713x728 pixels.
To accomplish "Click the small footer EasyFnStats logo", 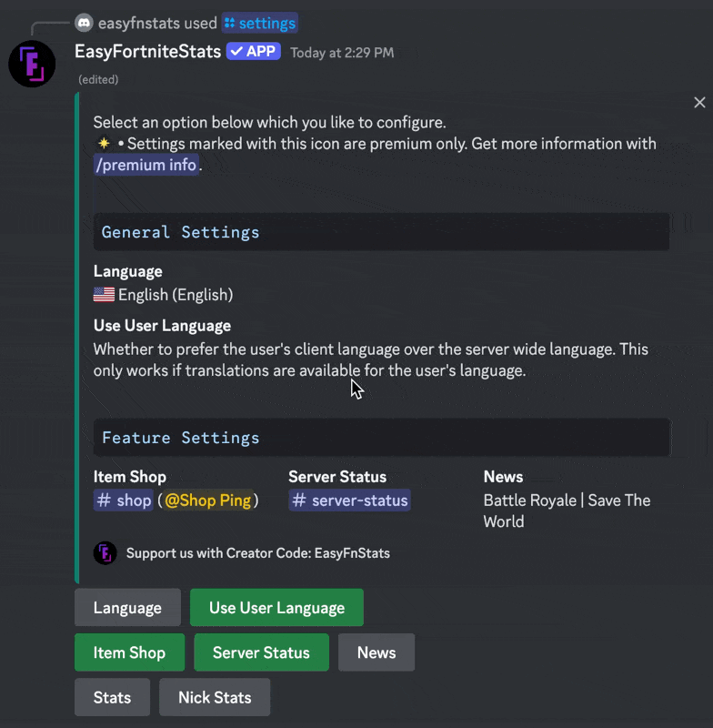I will click(105, 552).
